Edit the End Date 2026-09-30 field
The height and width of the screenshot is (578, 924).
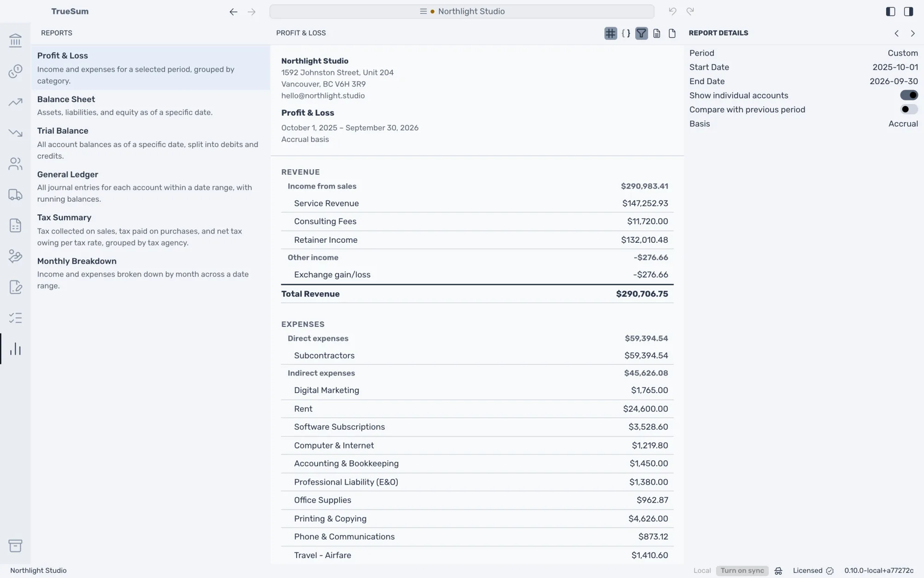point(894,81)
